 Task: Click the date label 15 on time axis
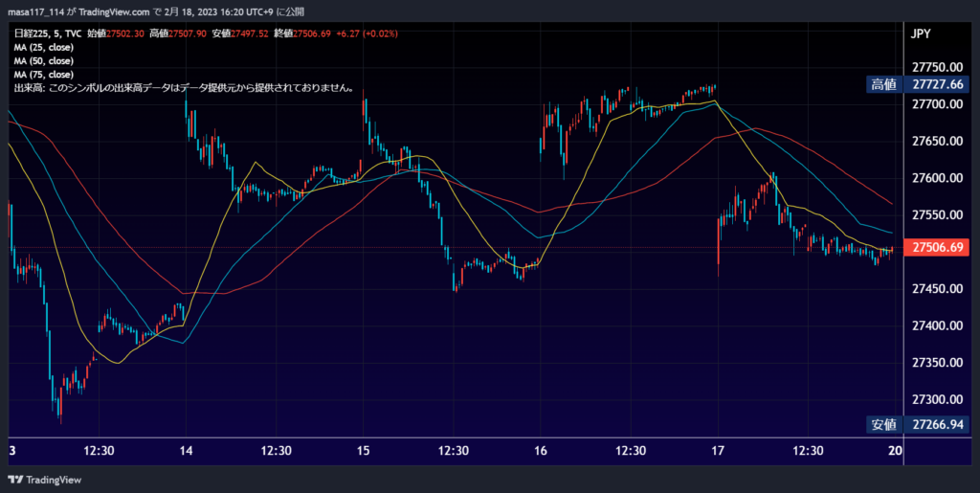363,451
